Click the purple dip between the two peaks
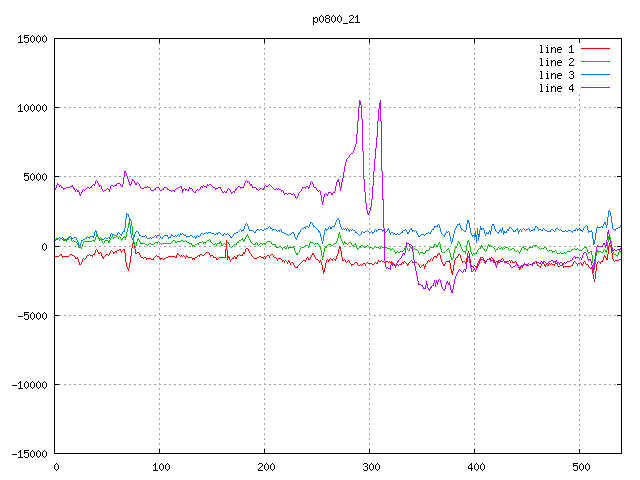This screenshot has height=480, width=640. pos(369,213)
